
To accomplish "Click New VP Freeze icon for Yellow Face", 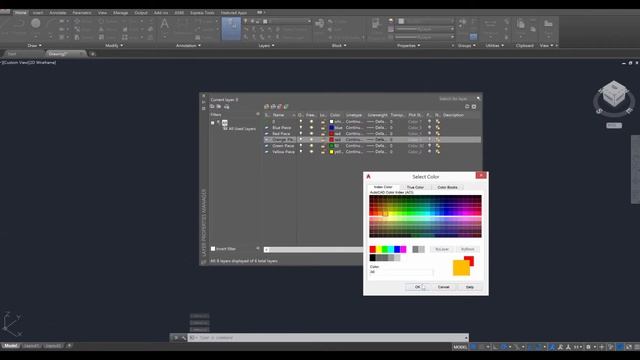I will 438,151.
